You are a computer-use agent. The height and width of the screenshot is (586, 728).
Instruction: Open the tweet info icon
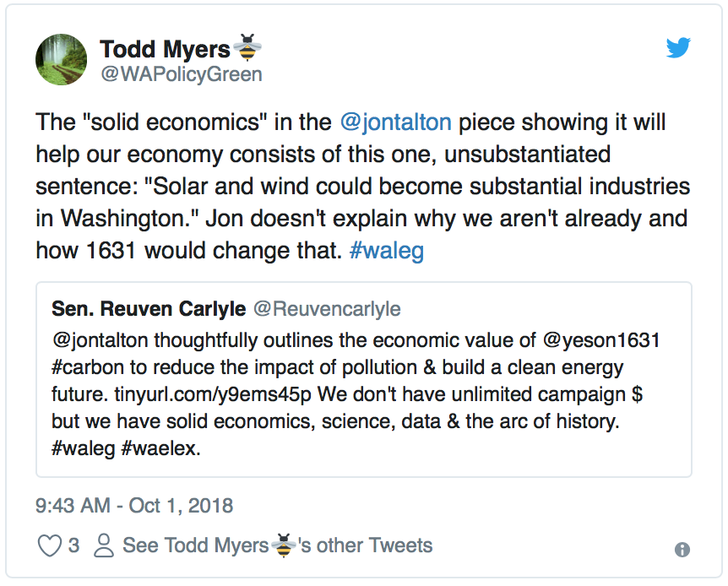tap(682, 550)
